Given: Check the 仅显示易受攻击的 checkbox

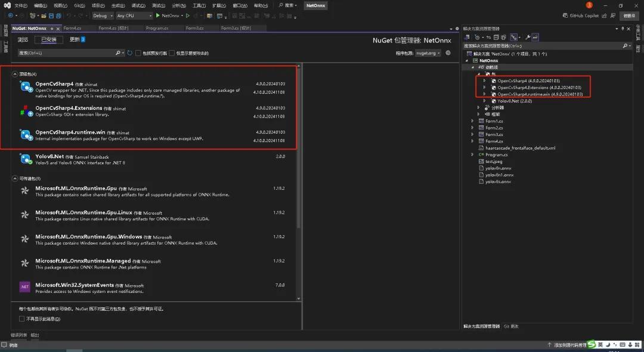Looking at the screenshot, I should click(172, 52).
